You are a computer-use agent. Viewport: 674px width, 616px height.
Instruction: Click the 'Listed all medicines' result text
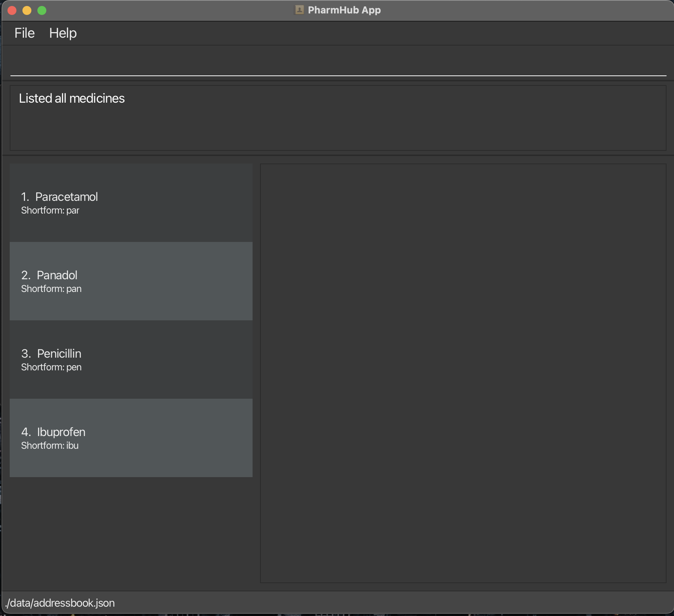click(72, 98)
